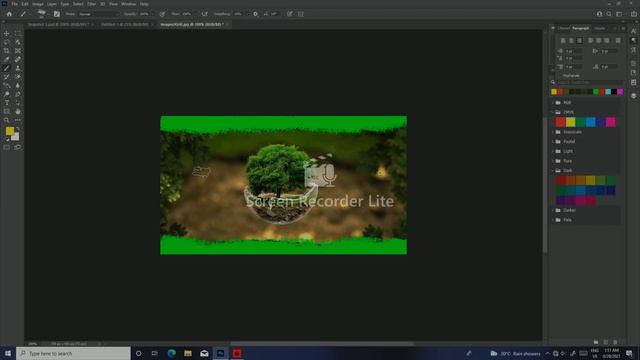Select the Hand tool

(18, 111)
